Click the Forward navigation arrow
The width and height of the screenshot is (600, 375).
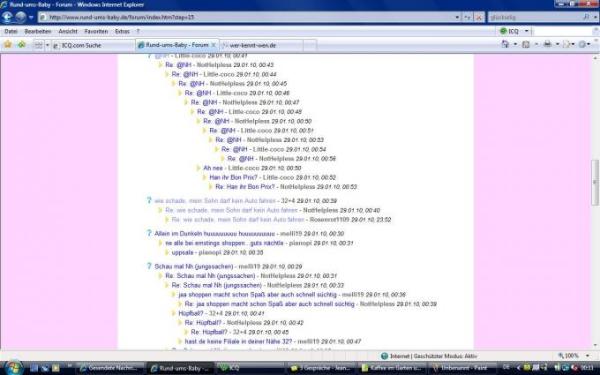21,17
